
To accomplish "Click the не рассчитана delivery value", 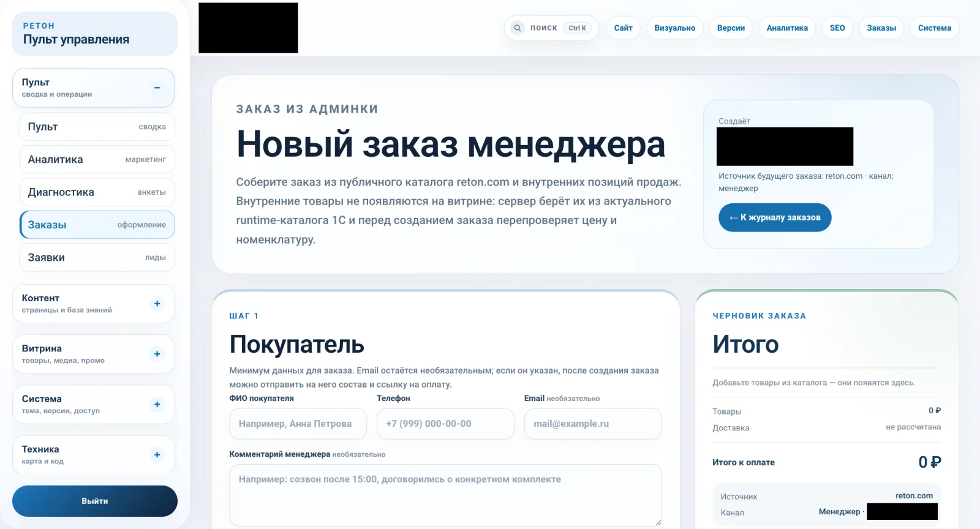I will coord(913,427).
